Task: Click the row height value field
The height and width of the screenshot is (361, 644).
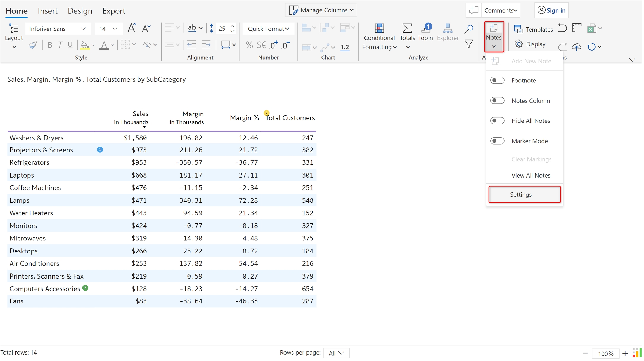Action: [222, 29]
